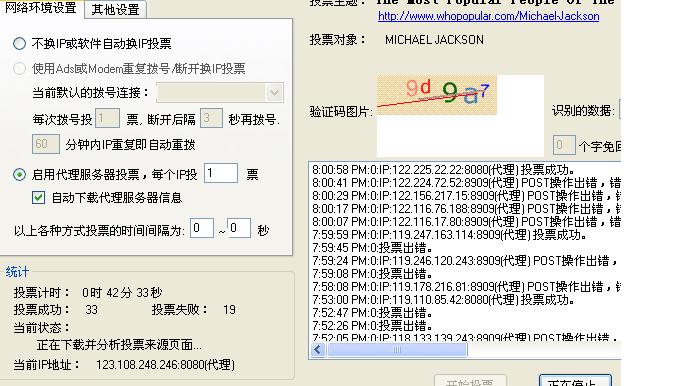Image resolution: width=683 pixels, height=386 pixels.
Task: Click the 开始投票 button
Action: coord(470,381)
